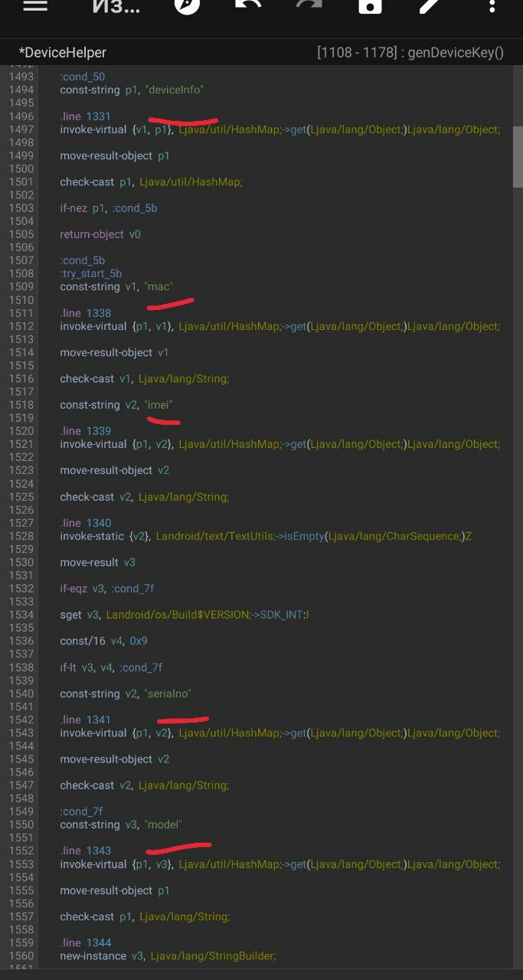523x980 pixels.
Task: Click the .line 1340 directive
Action: [86, 523]
